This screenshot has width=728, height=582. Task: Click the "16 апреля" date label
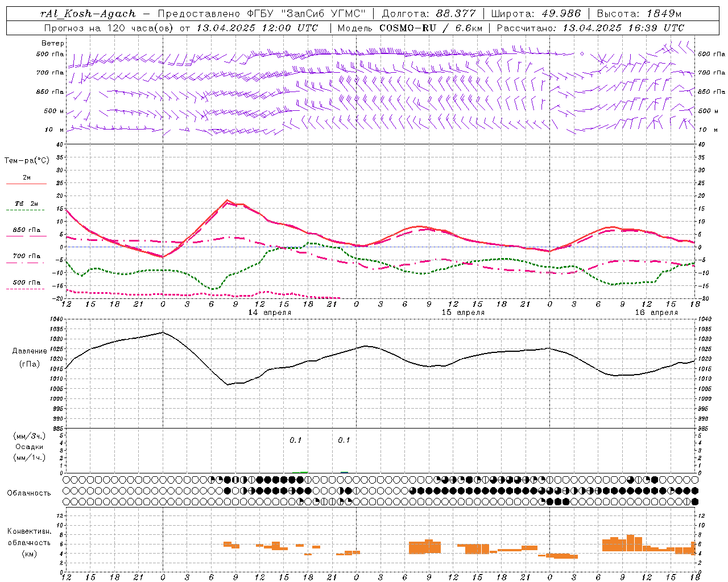656,313
